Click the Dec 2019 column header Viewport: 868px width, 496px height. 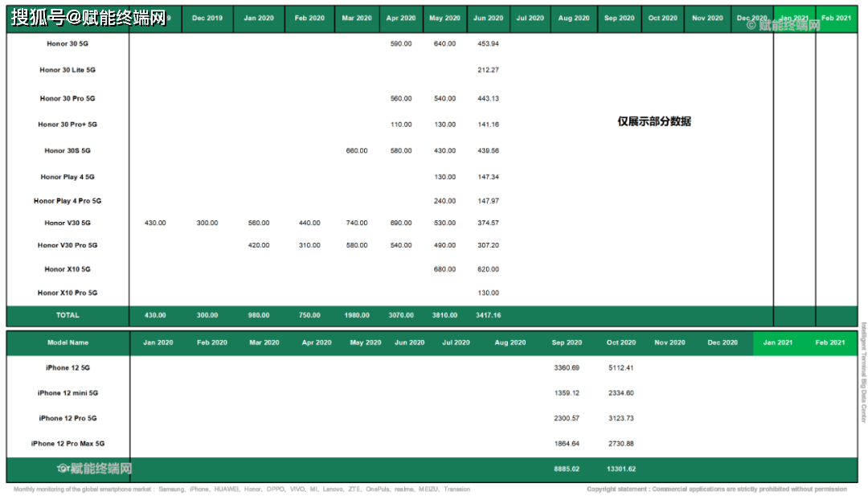point(207,18)
